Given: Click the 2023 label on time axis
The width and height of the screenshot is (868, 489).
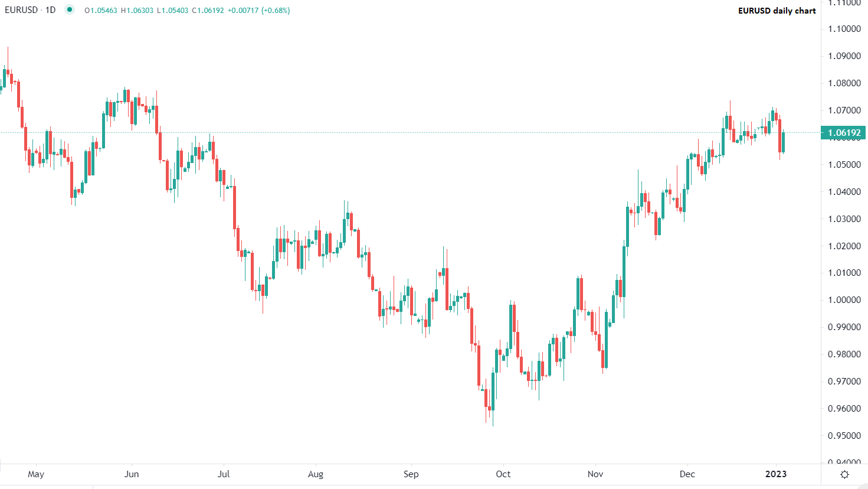Looking at the screenshot, I should coord(776,474).
